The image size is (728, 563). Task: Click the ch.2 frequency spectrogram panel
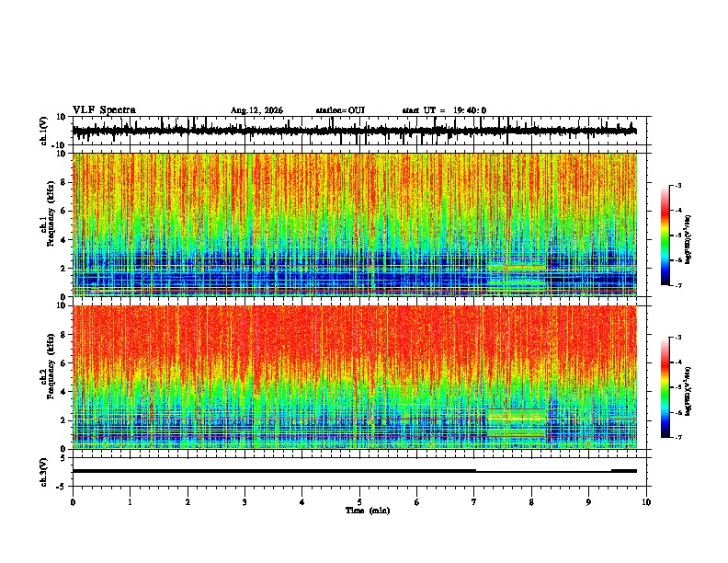[x=355, y=377]
